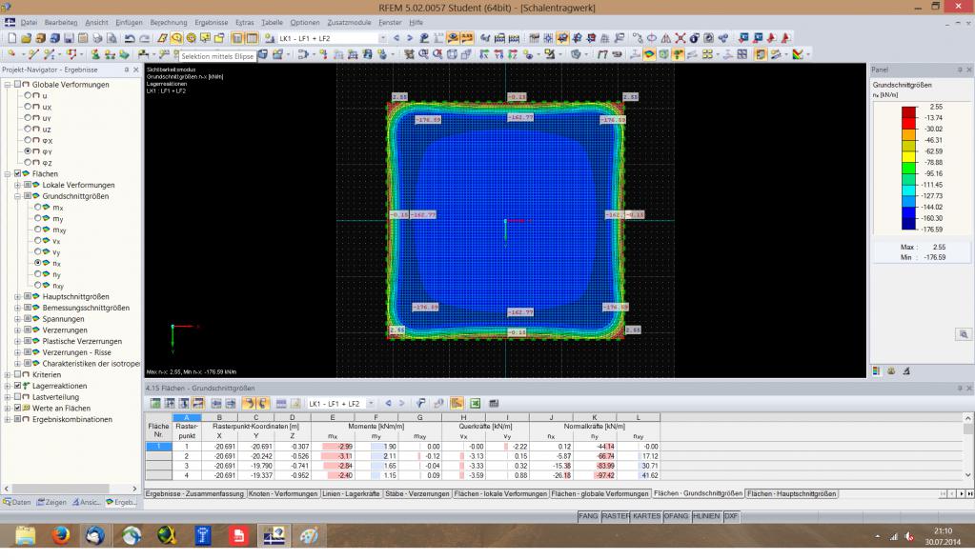Select the u deformation radio button
The height and width of the screenshot is (560, 975).
[x=28, y=96]
